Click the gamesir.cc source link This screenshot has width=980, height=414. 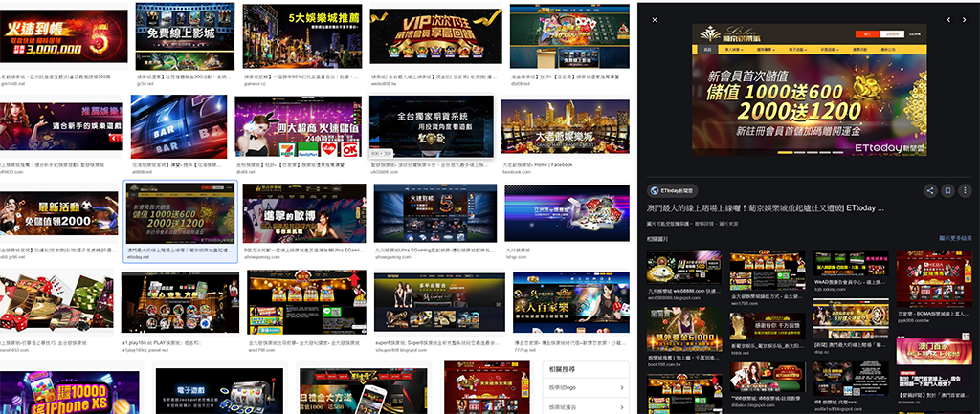coord(254,82)
